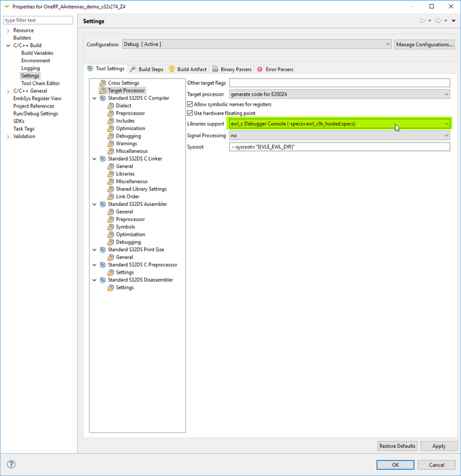Select the Tool Settings tab

[106, 69]
